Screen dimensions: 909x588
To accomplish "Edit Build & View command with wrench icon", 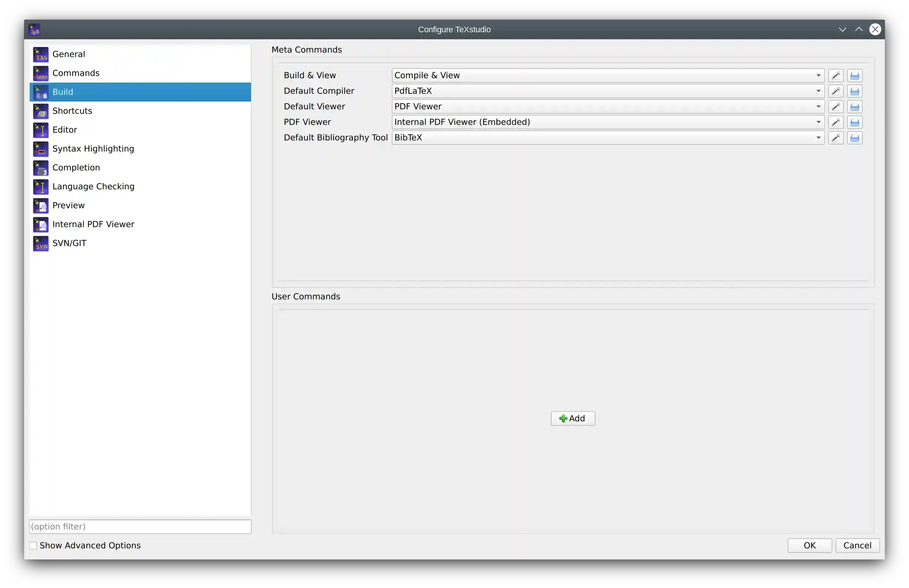I will pos(836,75).
